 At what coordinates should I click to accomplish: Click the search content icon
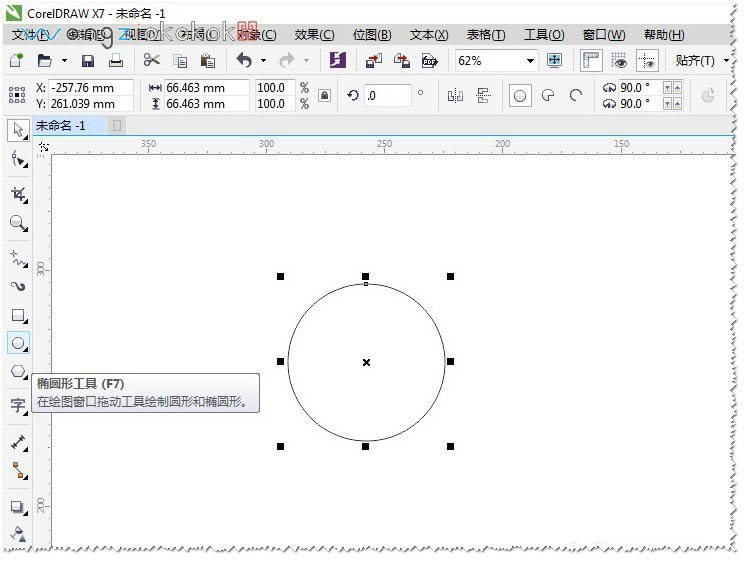pos(337,60)
